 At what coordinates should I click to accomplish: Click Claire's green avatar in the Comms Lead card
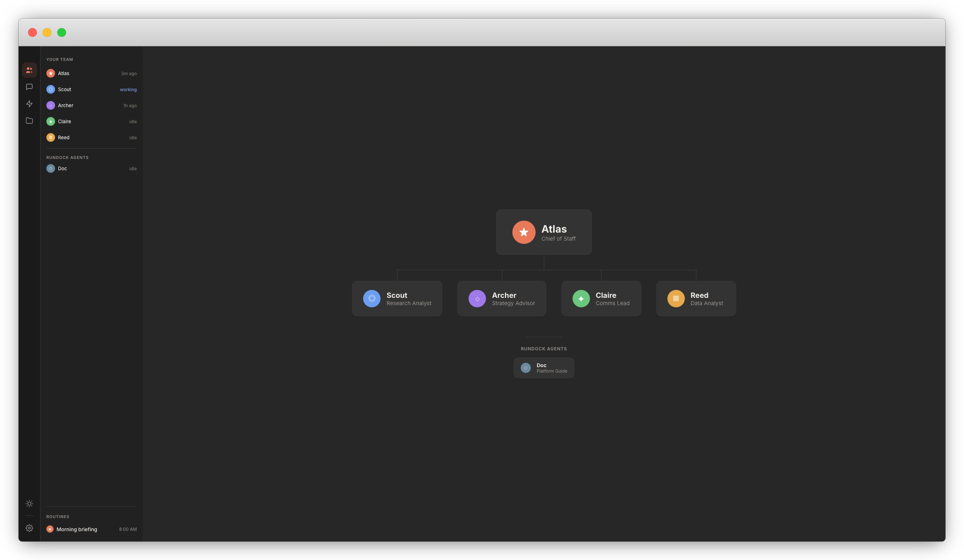pos(581,299)
